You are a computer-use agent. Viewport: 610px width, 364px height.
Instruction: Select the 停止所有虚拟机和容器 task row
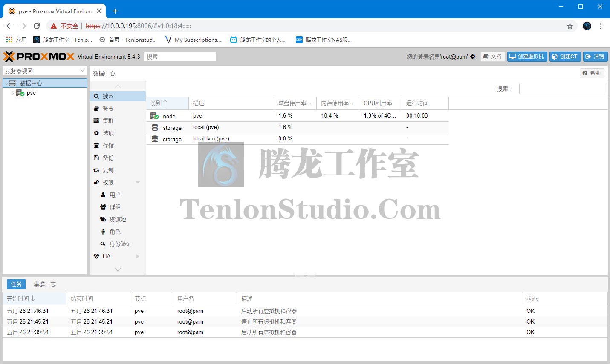tap(305, 322)
